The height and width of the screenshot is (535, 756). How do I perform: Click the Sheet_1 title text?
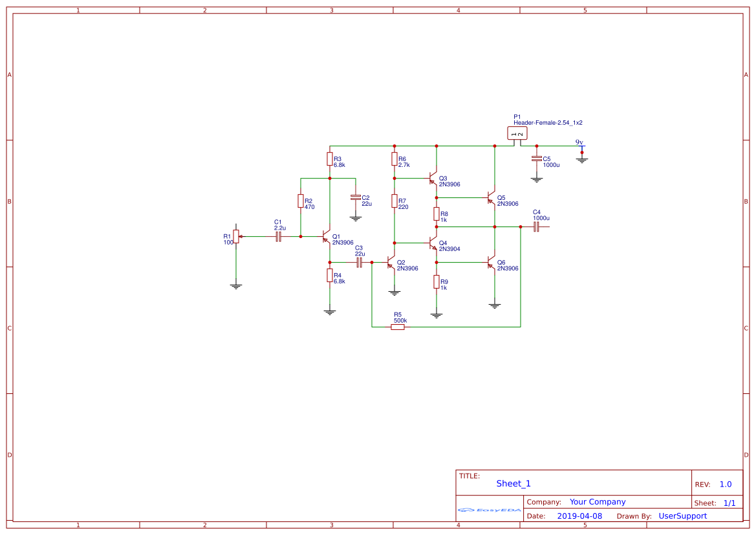(513, 483)
